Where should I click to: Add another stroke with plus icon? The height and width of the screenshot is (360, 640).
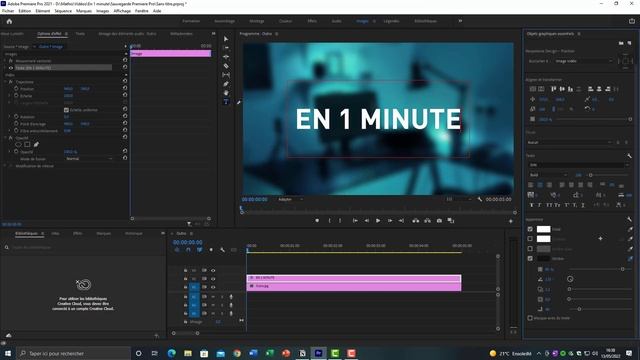click(x=600, y=238)
